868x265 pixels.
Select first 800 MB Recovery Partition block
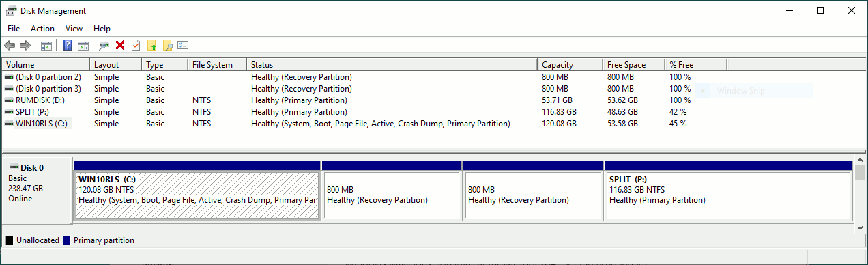click(x=392, y=191)
